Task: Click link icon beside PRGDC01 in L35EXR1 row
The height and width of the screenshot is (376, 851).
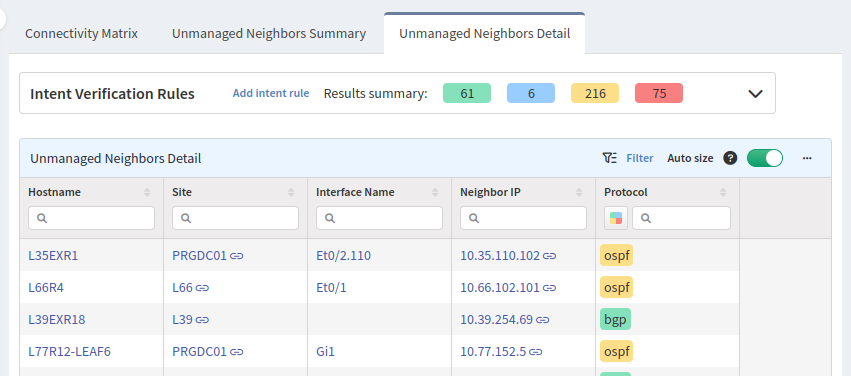Action: 237,256
